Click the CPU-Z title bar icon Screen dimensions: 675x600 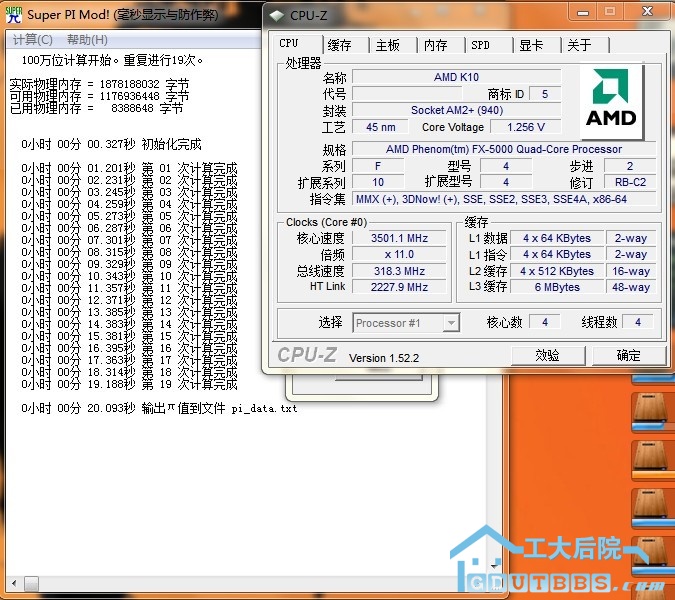coord(277,15)
